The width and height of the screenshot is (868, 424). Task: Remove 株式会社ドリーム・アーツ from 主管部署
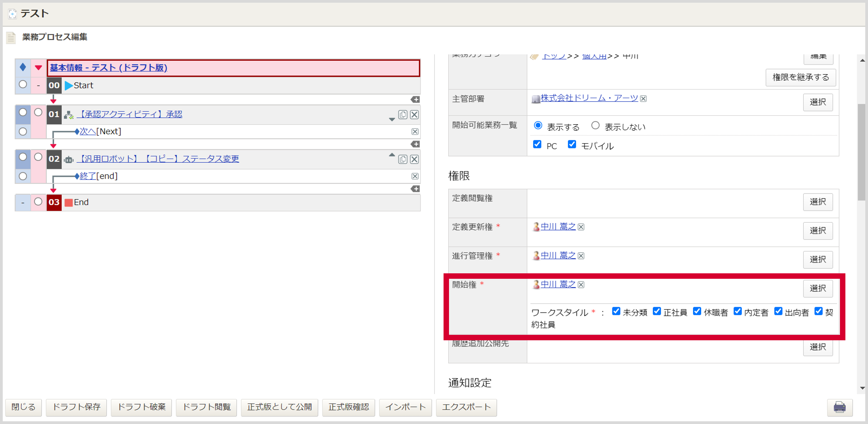(x=643, y=99)
